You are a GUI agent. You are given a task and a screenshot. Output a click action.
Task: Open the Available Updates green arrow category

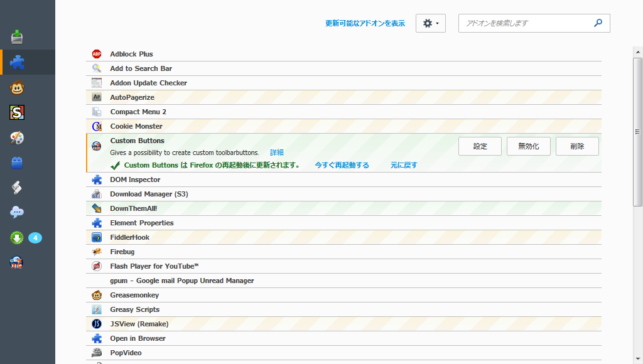(17, 238)
